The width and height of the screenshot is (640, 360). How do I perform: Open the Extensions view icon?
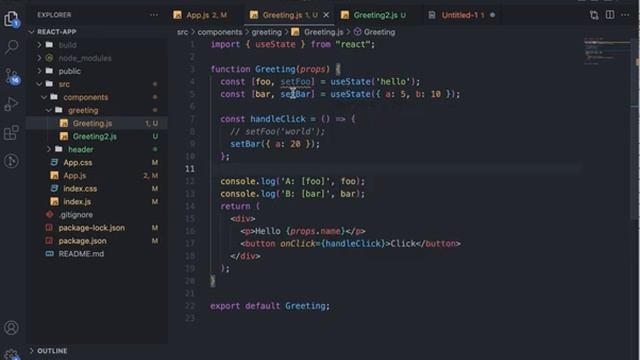coord(11,133)
